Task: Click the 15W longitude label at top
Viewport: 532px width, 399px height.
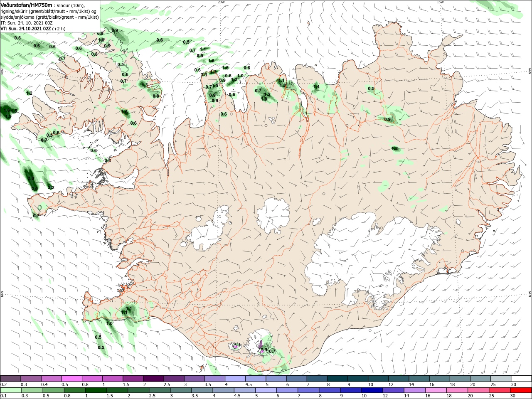Action: [x=440, y=2]
